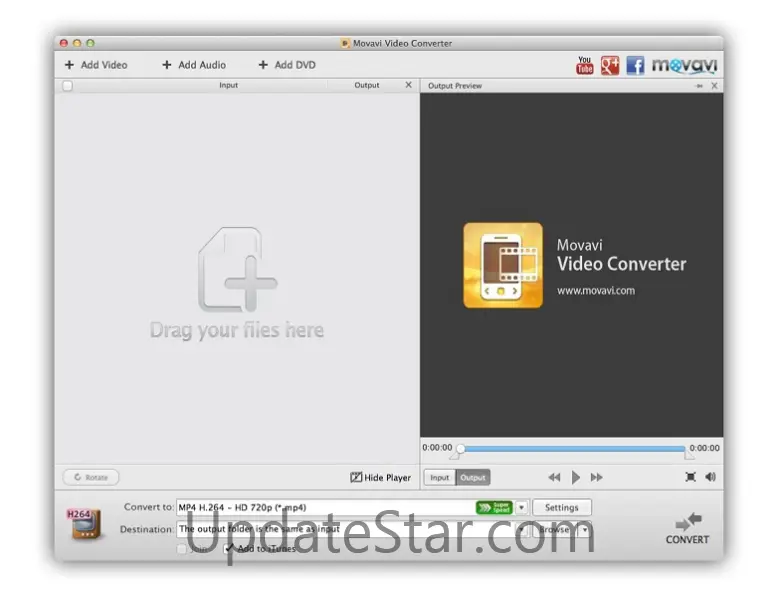The width and height of the screenshot is (780, 597).
Task: Toggle the Add to iTunes checkbox
Action: pyautogui.click(x=228, y=548)
